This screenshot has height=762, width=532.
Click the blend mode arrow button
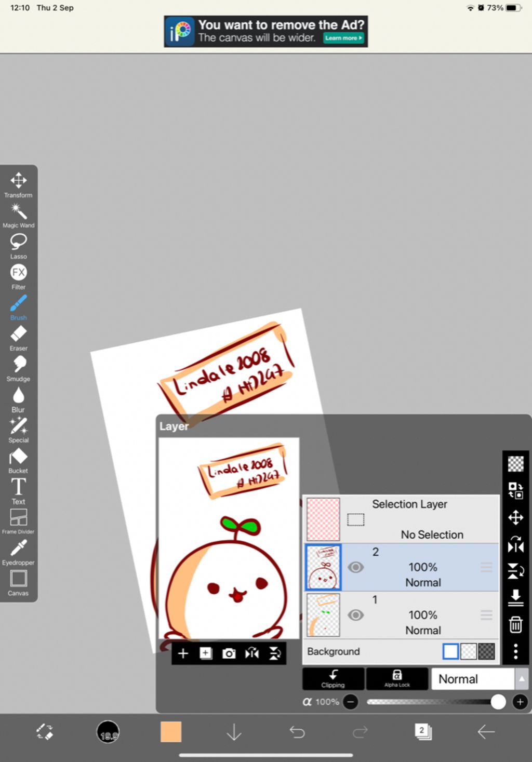[522, 679]
